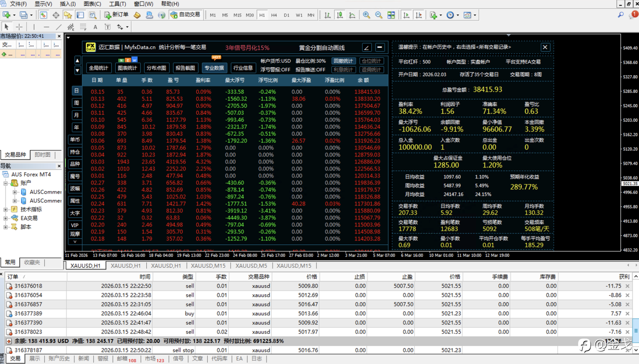The height and width of the screenshot is (364, 639).
Task: Select the text label 'A' drawing tool
Action: pyautogui.click(x=95, y=26)
